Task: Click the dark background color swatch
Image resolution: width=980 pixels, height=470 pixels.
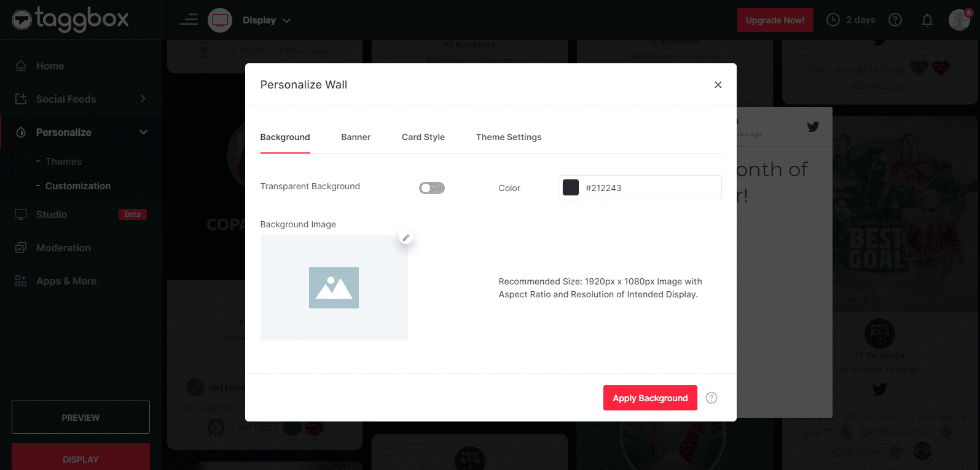Action: [571, 188]
